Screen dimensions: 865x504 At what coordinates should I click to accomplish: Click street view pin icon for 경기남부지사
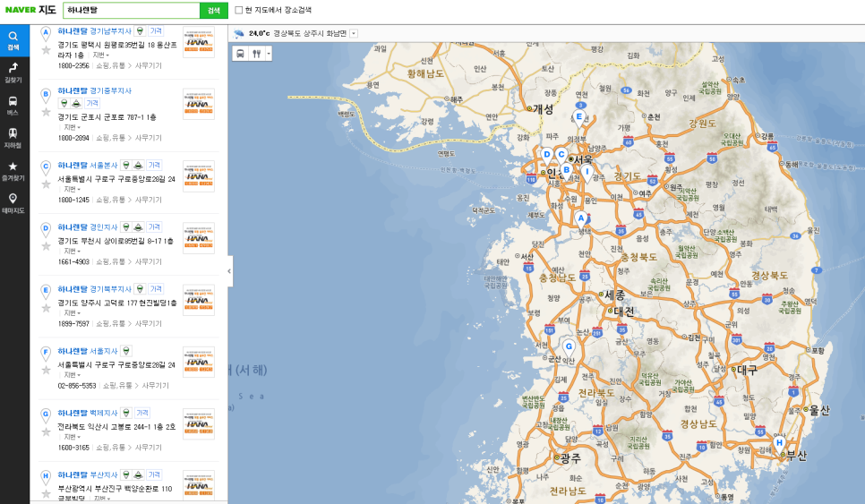(140, 31)
